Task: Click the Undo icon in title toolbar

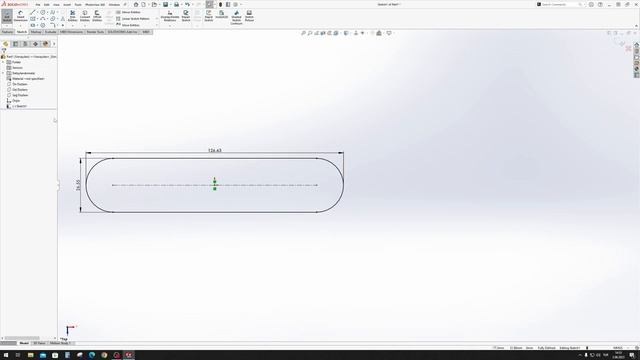Action: (187, 4)
